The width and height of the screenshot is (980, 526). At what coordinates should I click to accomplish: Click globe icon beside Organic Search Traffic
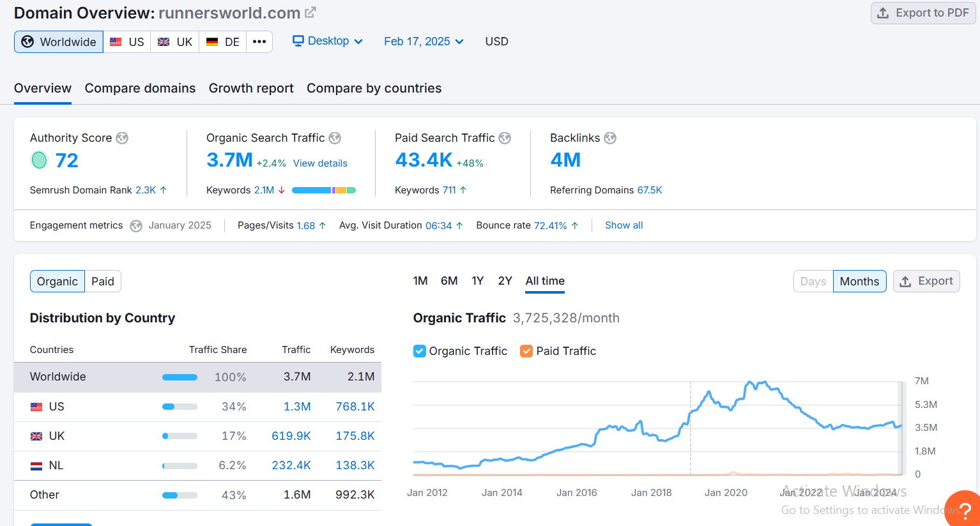(335, 138)
